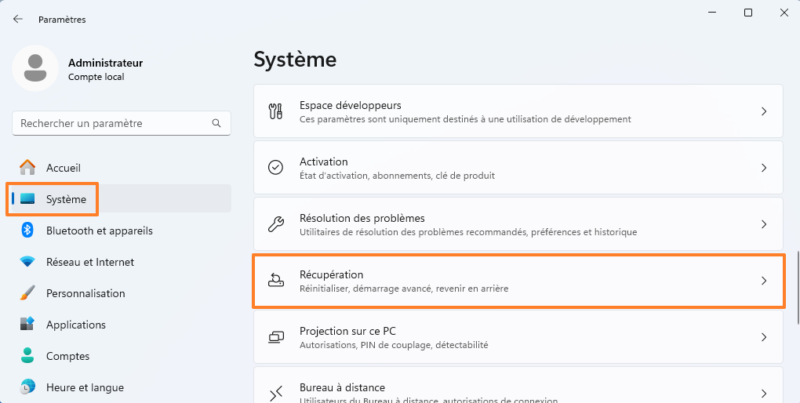Click the Administrateur profile avatar

(x=37, y=68)
